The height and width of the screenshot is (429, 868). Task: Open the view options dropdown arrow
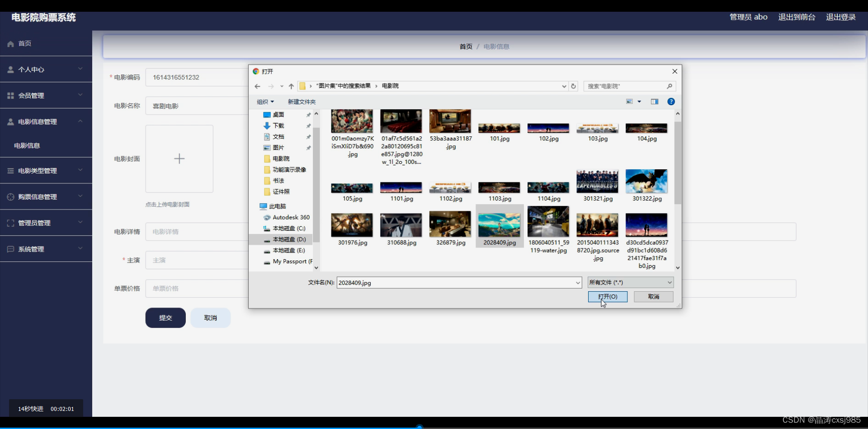click(640, 102)
